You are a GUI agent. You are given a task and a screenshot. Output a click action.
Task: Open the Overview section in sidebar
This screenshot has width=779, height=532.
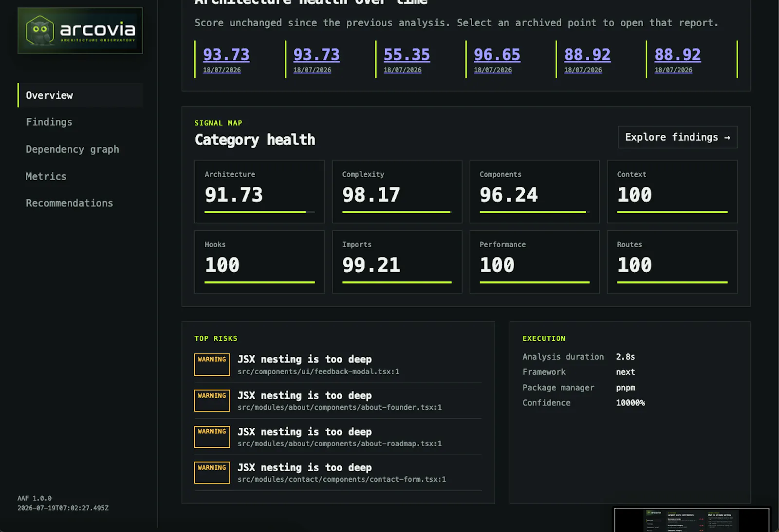click(x=80, y=95)
